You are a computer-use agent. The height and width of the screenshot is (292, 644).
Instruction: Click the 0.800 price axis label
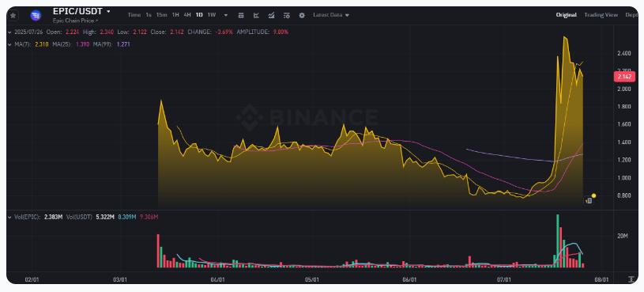pos(624,195)
